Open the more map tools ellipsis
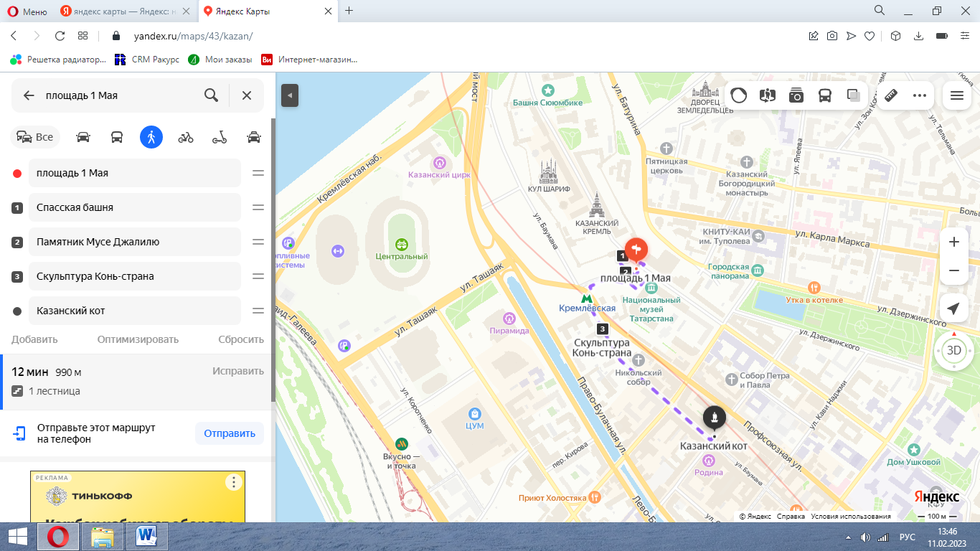This screenshot has height=551, width=980. point(920,95)
